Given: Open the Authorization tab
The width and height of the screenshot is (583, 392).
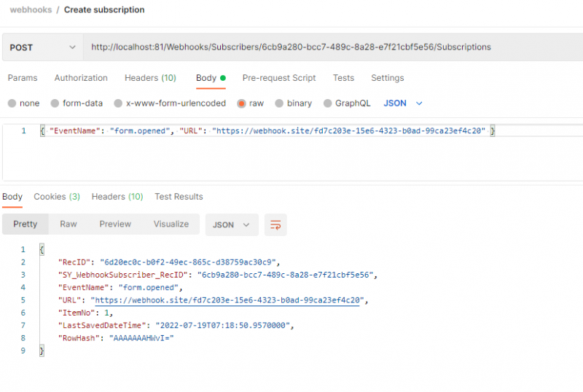Looking at the screenshot, I should point(81,78).
